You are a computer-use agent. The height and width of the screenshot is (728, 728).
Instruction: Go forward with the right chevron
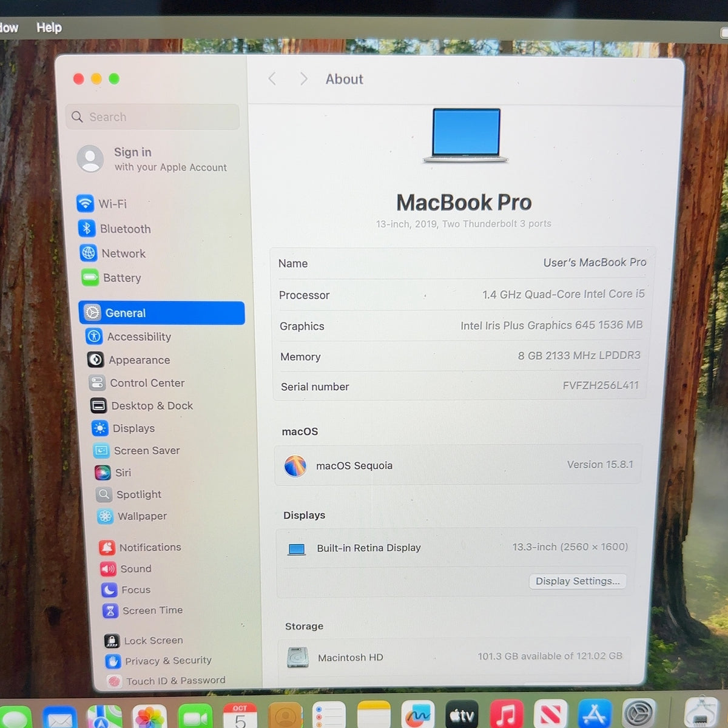[x=303, y=79]
